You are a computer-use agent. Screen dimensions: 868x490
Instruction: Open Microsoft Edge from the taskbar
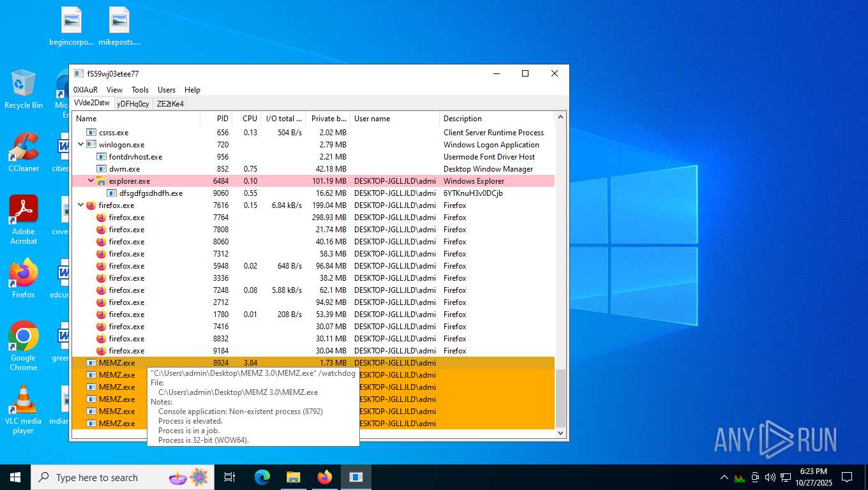coord(262,477)
